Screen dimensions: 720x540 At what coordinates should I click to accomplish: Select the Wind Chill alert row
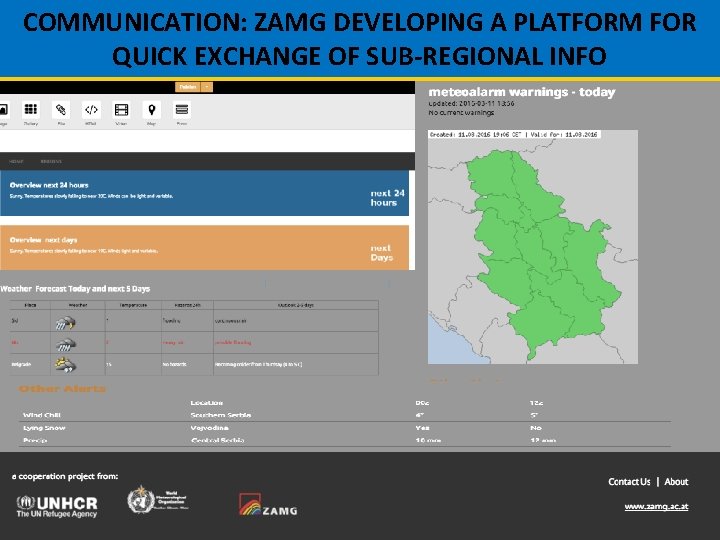click(x=344, y=415)
